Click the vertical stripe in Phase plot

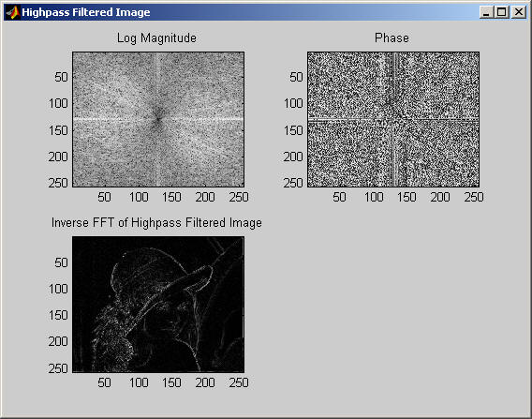tap(396, 119)
